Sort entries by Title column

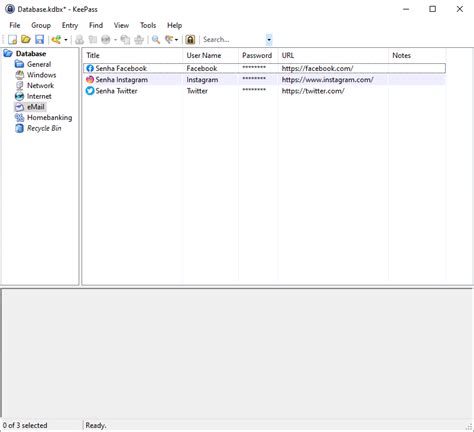coord(133,55)
